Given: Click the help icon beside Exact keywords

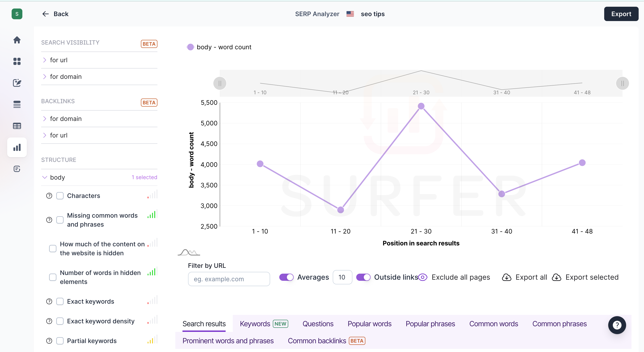Looking at the screenshot, I should [x=49, y=301].
